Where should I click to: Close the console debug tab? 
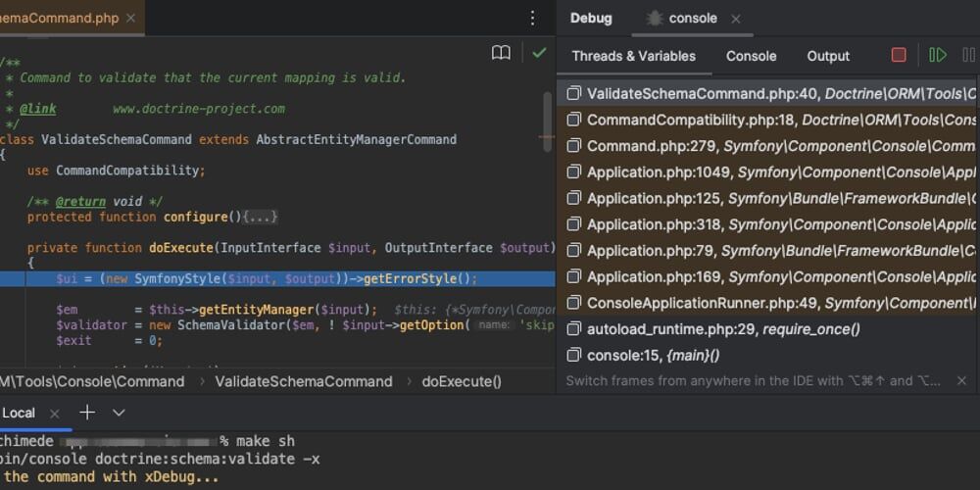coord(736,19)
